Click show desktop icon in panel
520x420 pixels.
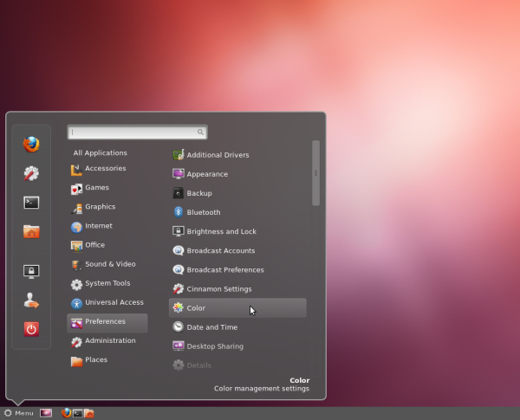click(46, 413)
